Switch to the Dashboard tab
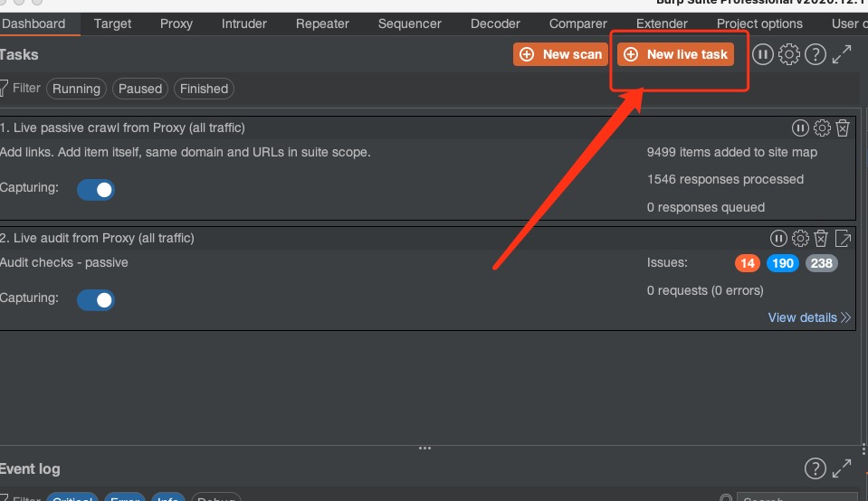868x501 pixels. click(x=33, y=24)
